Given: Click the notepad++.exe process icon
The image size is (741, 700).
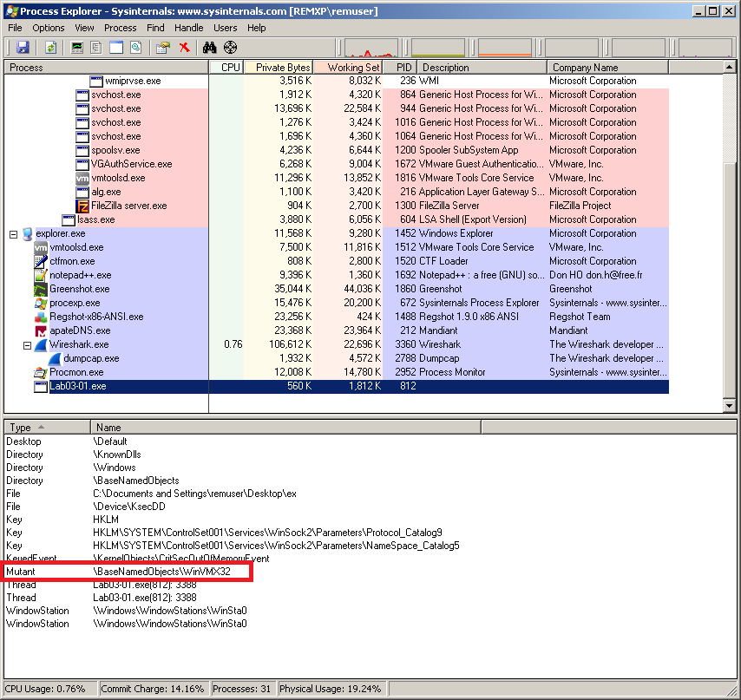Looking at the screenshot, I should click(41, 275).
